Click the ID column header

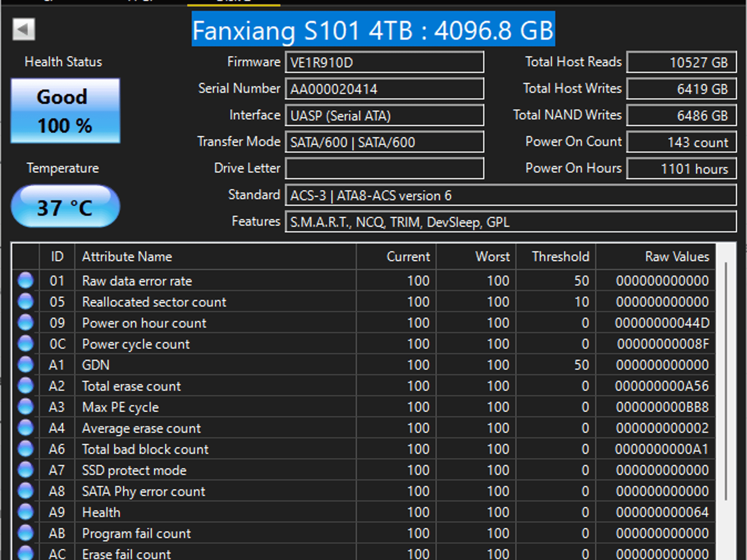point(57,257)
